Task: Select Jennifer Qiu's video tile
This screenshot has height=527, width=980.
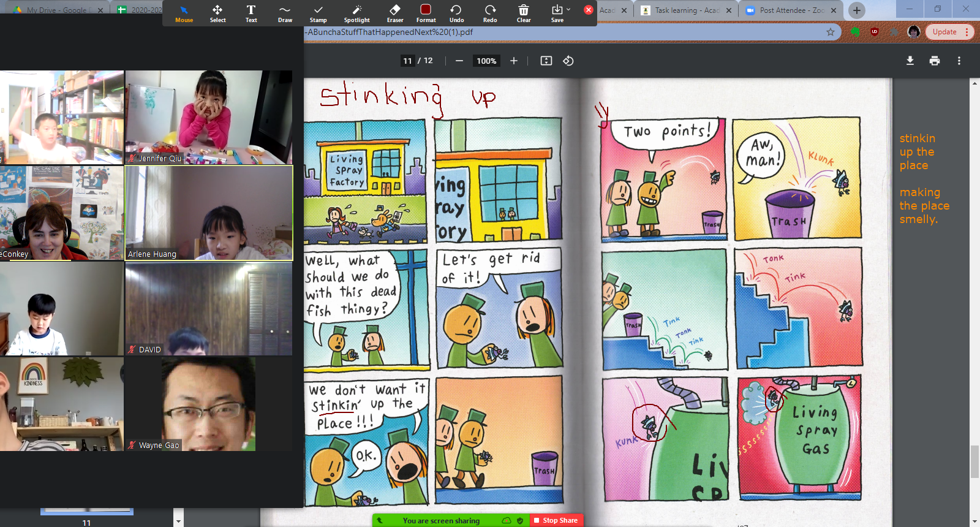Action: [x=208, y=117]
